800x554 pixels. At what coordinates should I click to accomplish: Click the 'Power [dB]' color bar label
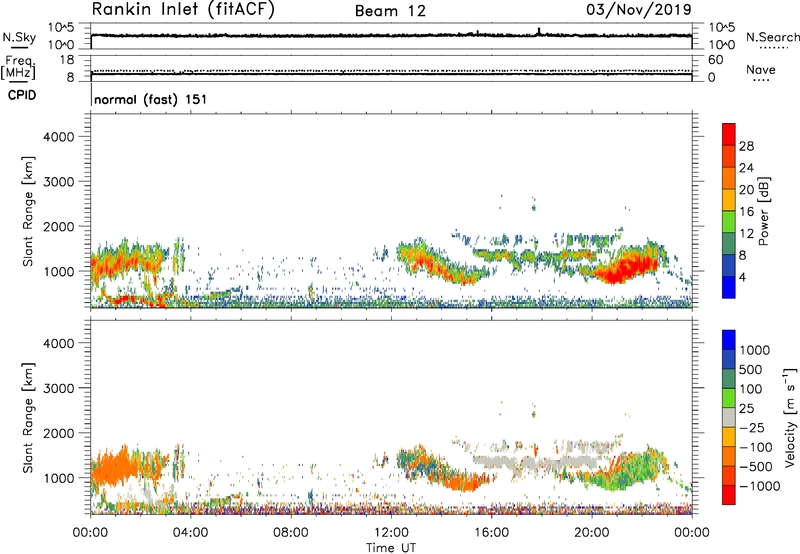click(763, 211)
